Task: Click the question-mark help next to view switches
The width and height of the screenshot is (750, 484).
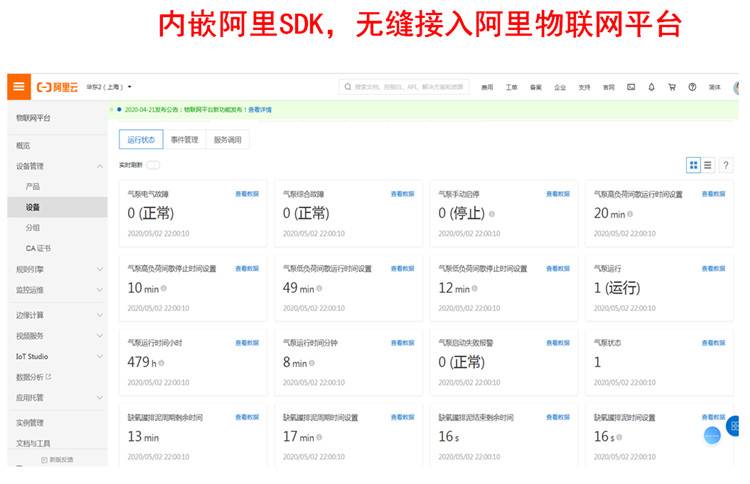Action: [x=726, y=165]
